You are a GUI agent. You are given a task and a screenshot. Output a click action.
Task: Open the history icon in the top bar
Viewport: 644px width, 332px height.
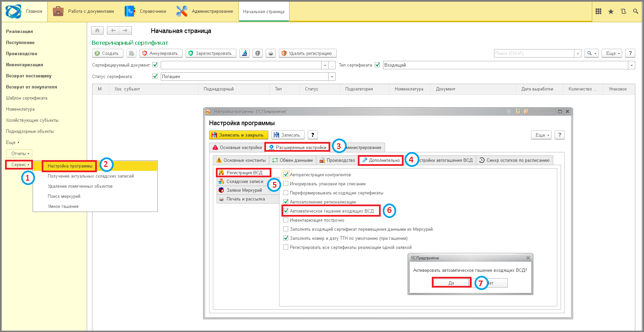point(623,11)
